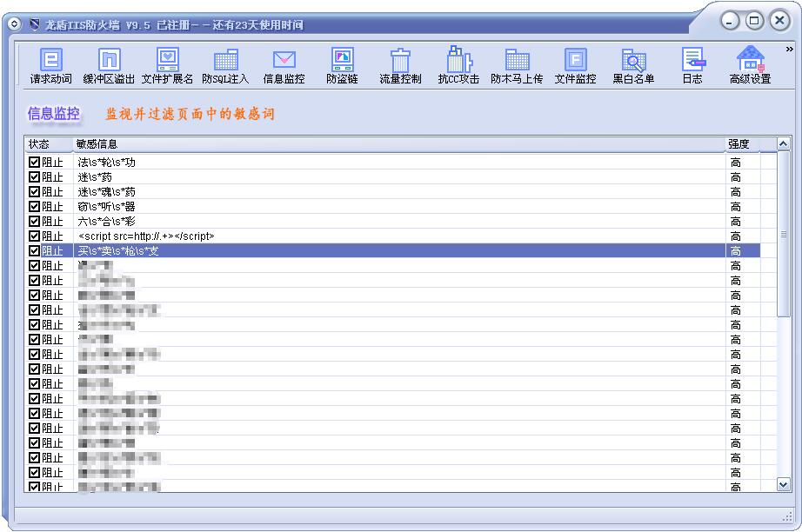Select the 信息监控 toolbar icon
Image resolution: width=802 pixels, height=532 pixels.
click(284, 66)
